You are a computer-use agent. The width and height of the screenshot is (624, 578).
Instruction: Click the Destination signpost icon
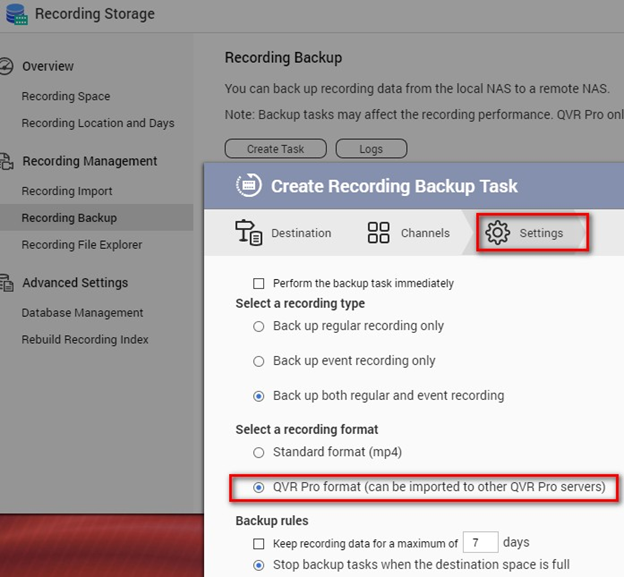pos(248,232)
